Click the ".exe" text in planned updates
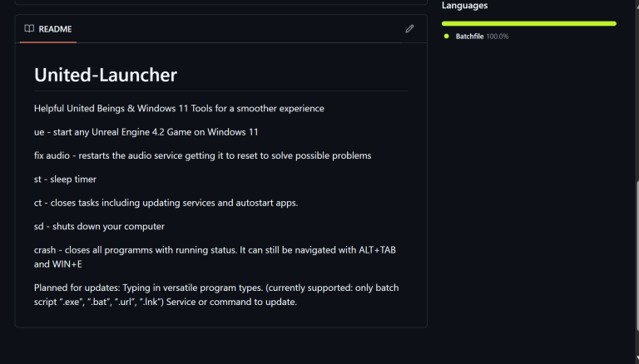This screenshot has width=639, height=364. (x=72, y=302)
